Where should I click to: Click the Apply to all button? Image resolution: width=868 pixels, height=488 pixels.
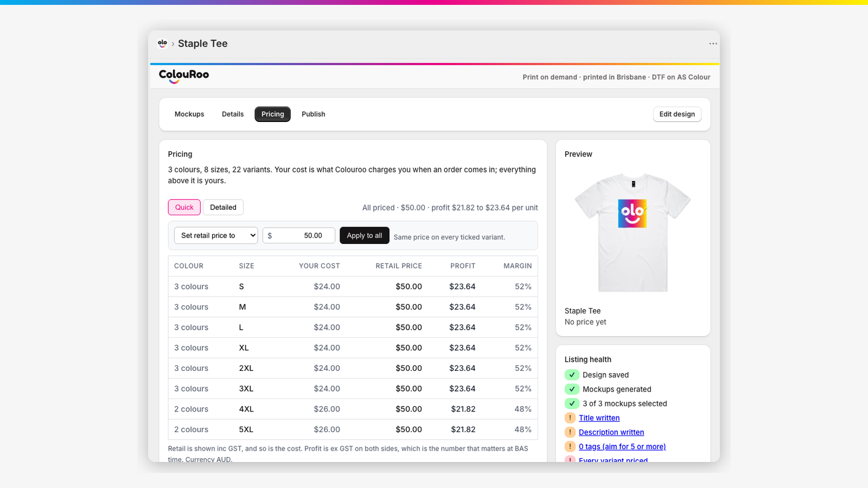click(365, 235)
